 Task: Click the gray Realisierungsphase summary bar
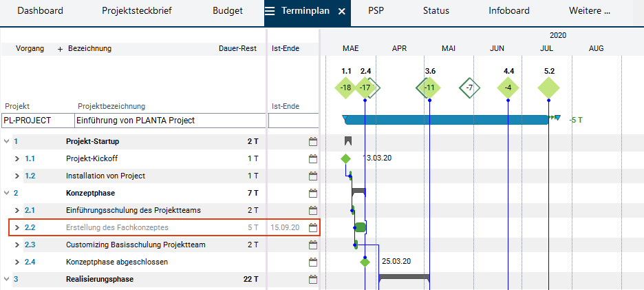coord(404,277)
